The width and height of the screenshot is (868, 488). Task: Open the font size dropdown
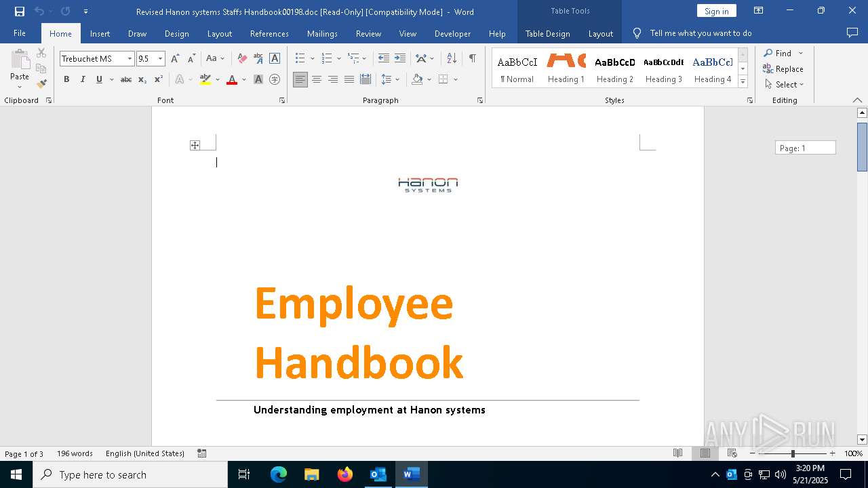pyautogui.click(x=161, y=59)
